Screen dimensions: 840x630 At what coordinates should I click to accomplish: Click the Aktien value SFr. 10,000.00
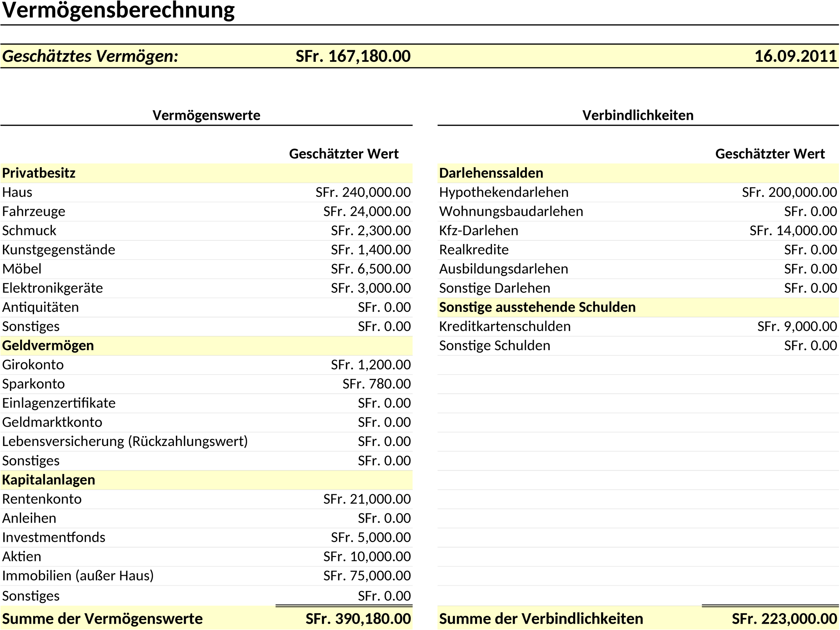[367, 557]
